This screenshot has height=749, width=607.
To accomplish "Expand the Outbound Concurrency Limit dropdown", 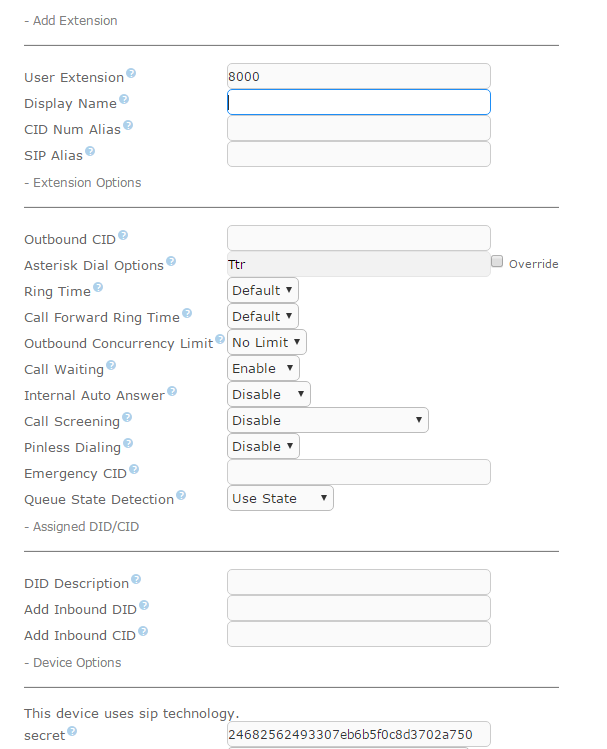I will click(266, 342).
